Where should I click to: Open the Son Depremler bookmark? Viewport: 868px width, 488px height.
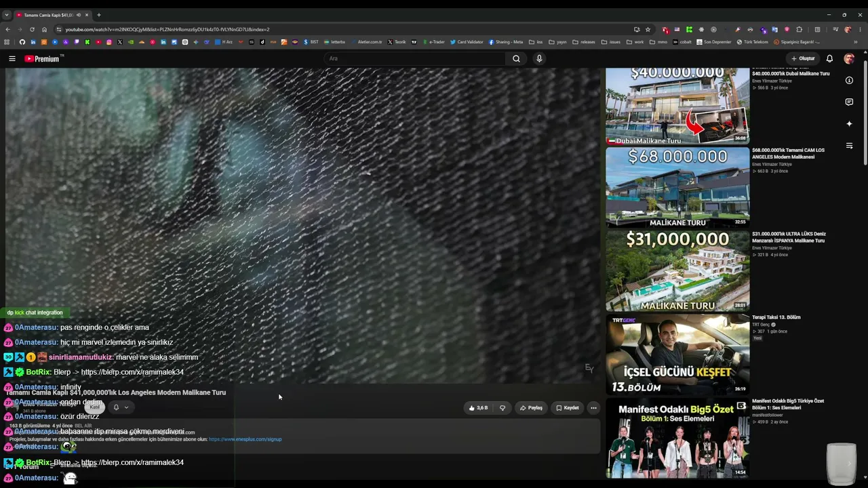point(714,42)
